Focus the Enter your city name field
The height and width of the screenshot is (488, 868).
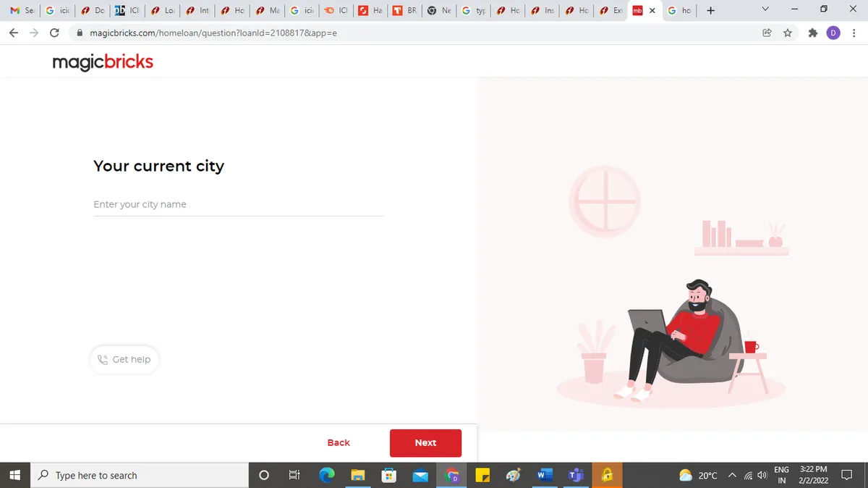point(238,205)
